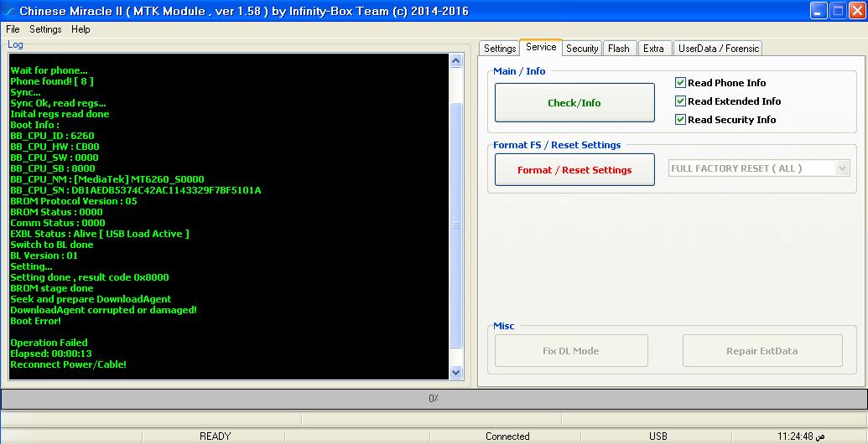Click the USB status bar entry
Viewport: 868px width, 444px height.
[x=657, y=436]
